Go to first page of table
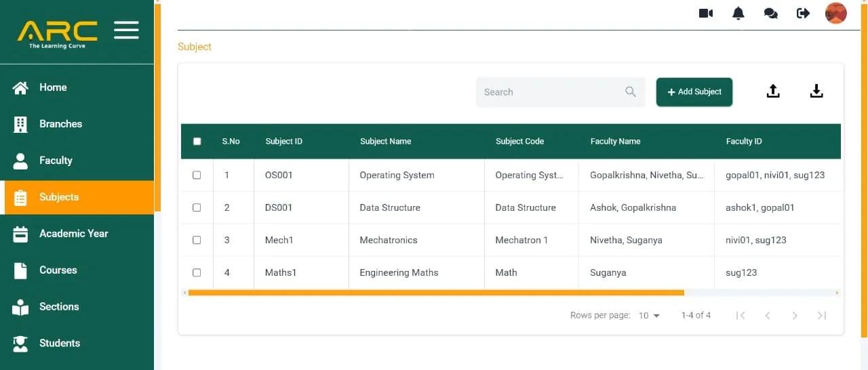Image resolution: width=868 pixels, height=370 pixels. pos(741,315)
